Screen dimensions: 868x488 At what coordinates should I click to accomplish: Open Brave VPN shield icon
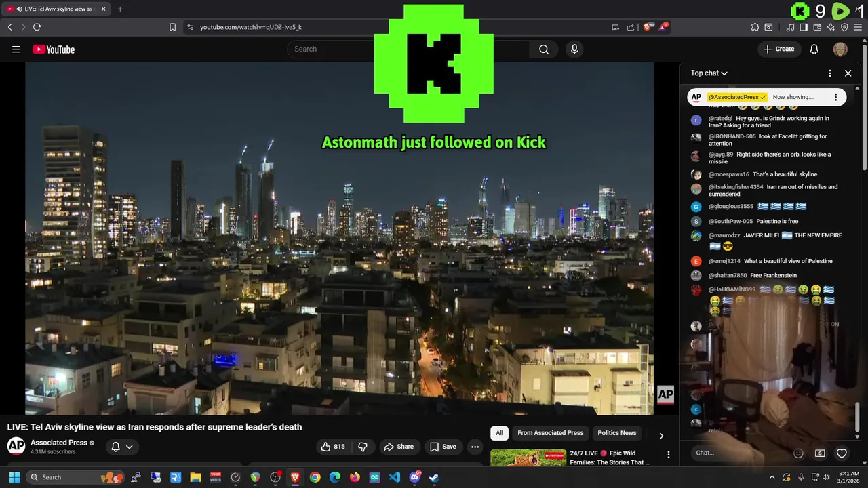(x=844, y=27)
